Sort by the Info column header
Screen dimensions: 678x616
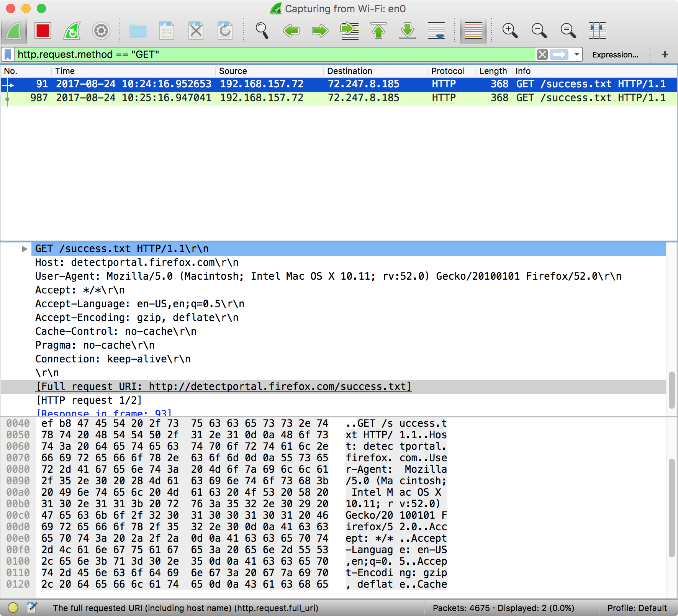coord(594,71)
